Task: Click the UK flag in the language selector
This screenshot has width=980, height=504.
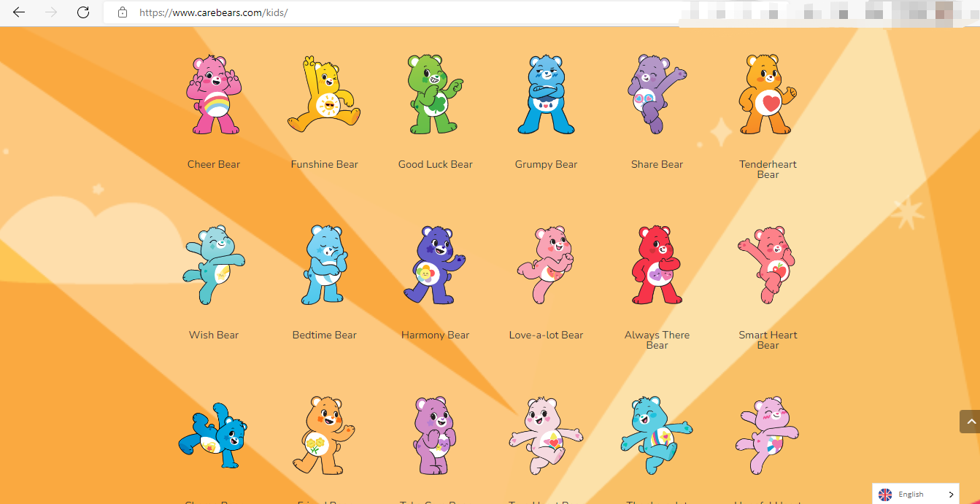Action: (884, 494)
